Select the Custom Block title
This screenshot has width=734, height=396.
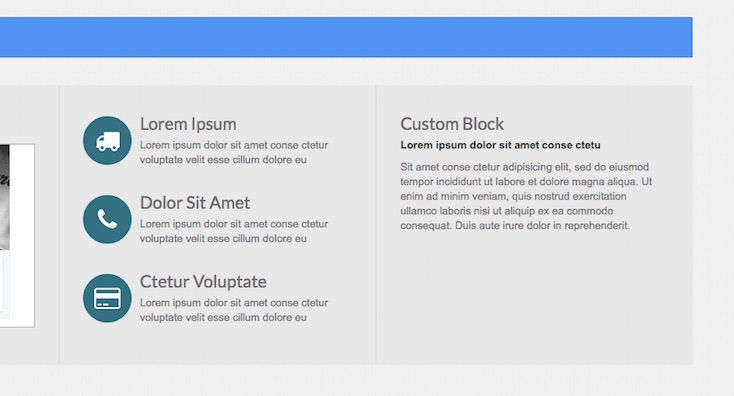coord(452,124)
